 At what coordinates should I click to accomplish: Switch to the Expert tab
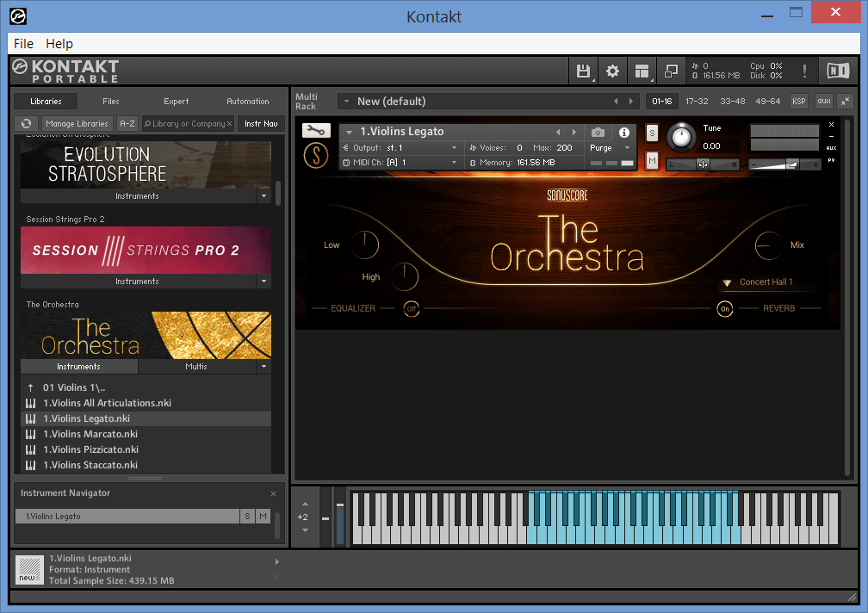point(176,102)
